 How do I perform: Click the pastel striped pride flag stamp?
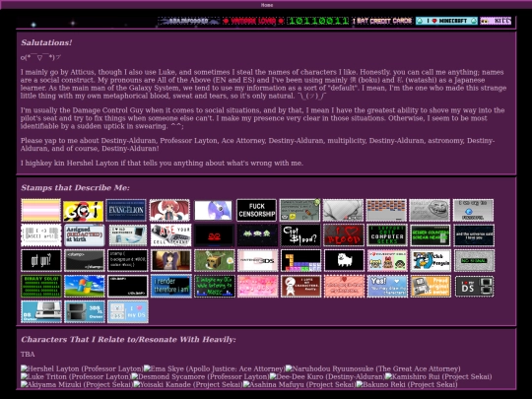click(41, 211)
